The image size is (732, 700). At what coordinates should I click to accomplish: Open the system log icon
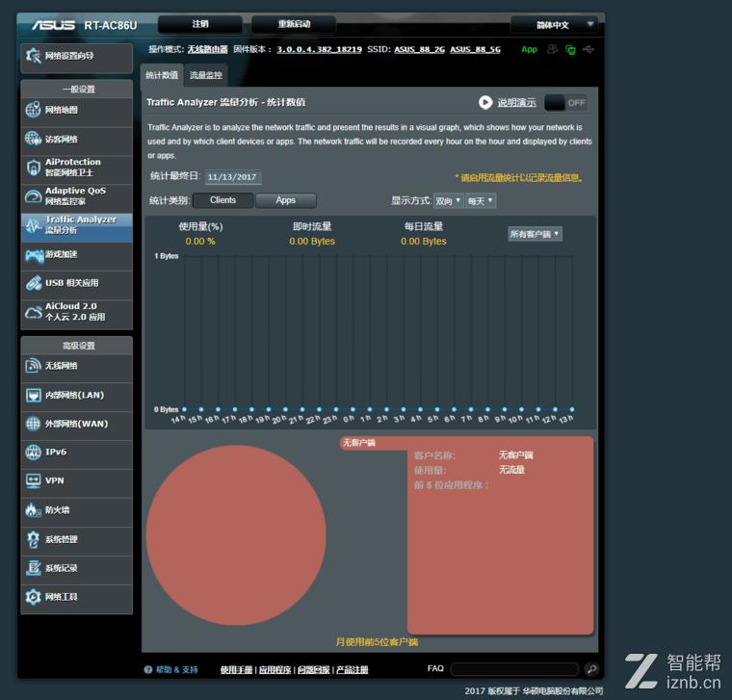click(33, 568)
